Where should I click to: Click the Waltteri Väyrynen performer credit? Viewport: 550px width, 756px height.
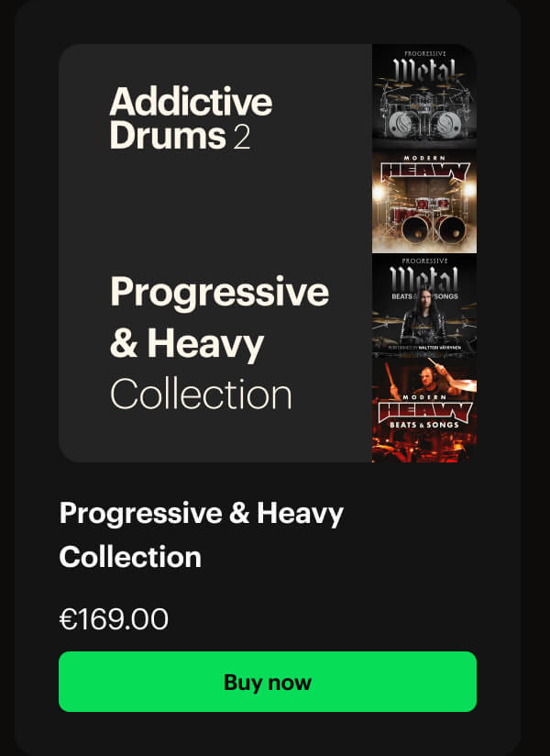click(423, 347)
